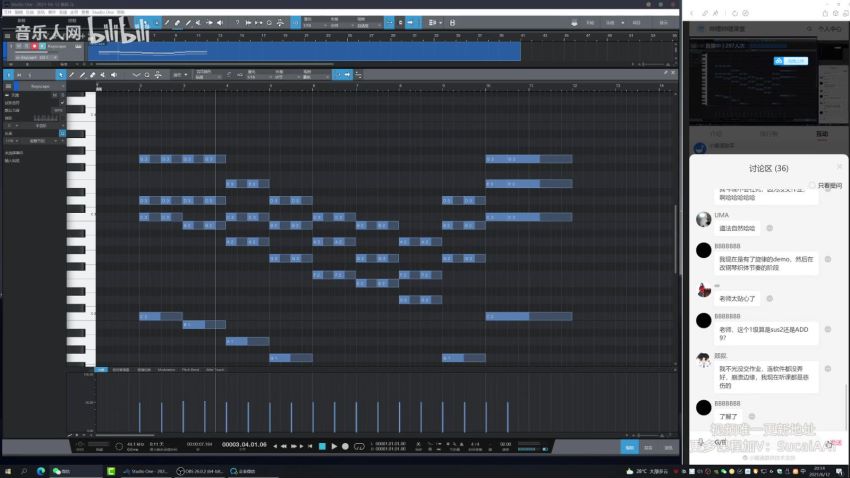Toggle the snap button in the top toolbar
The width and height of the screenshot is (850, 478).
tap(389, 23)
